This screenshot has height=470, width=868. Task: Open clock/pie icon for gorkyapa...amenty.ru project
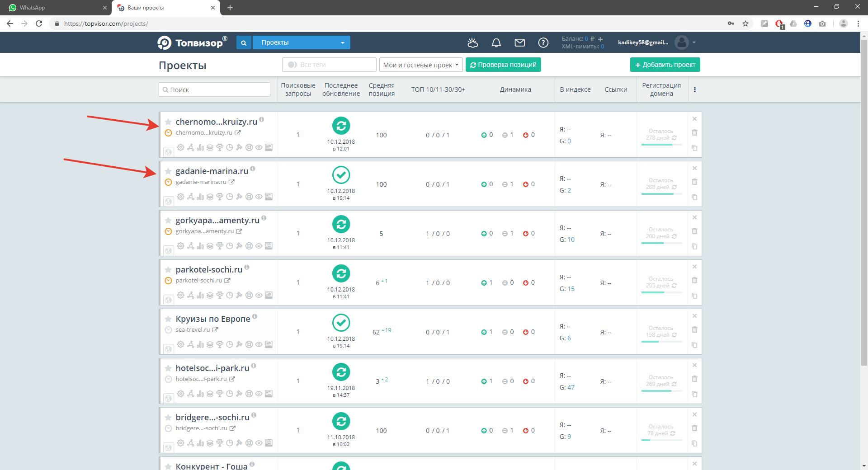pyautogui.click(x=229, y=246)
